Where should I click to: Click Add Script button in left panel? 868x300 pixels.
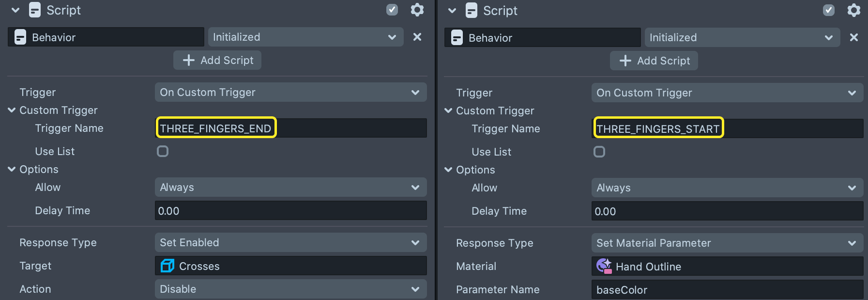217,61
